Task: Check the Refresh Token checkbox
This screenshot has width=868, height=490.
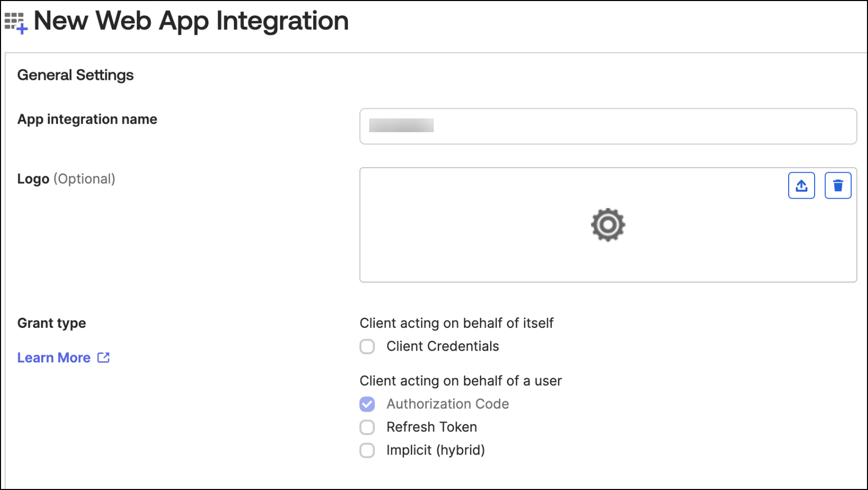Action: pyautogui.click(x=367, y=427)
